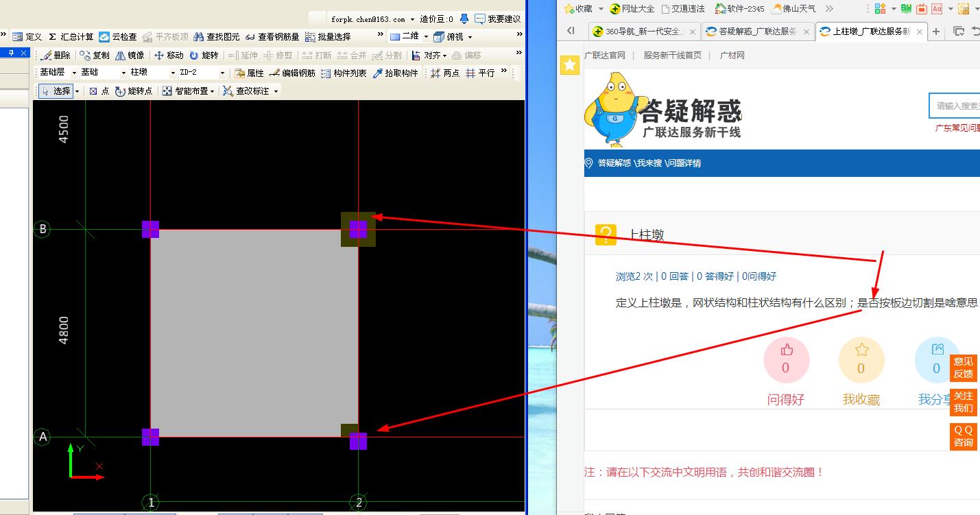The image size is (980, 515).
Task: Close the 360导航 browser tab
Action: click(x=693, y=32)
